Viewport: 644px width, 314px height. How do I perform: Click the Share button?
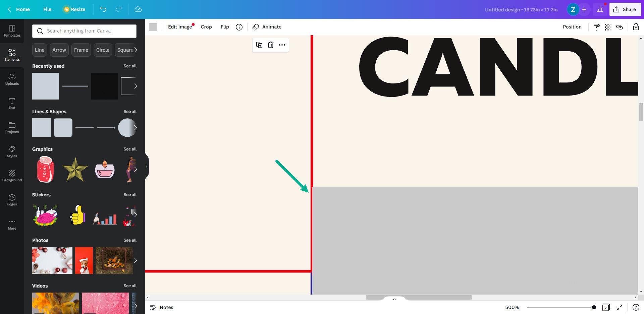(x=625, y=9)
